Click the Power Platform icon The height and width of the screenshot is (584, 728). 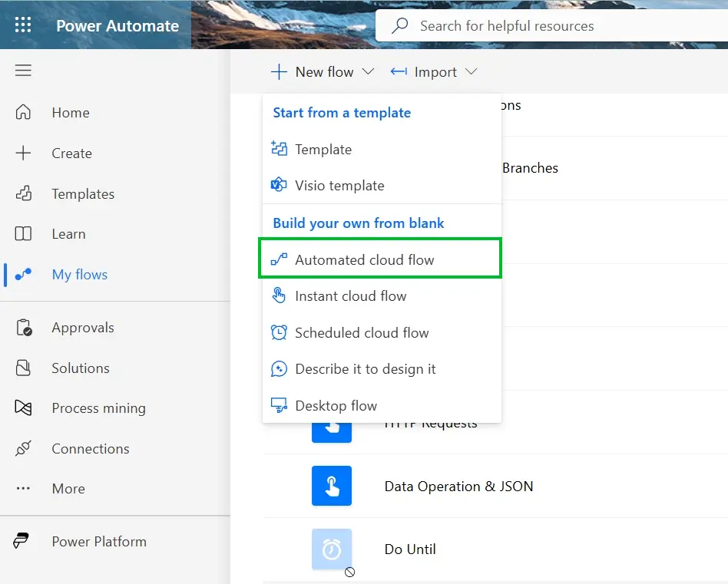(21, 541)
